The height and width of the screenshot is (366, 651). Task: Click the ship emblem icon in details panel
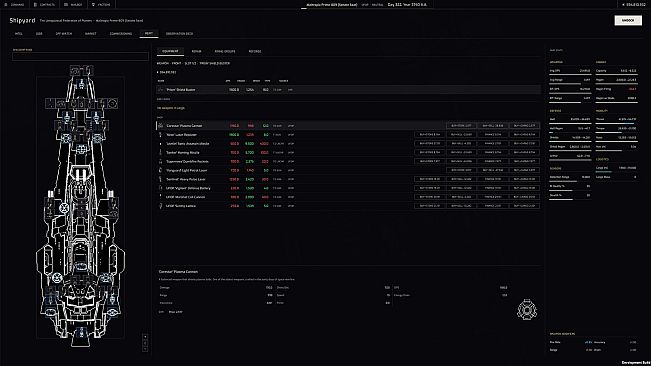pyautogui.click(x=526, y=309)
